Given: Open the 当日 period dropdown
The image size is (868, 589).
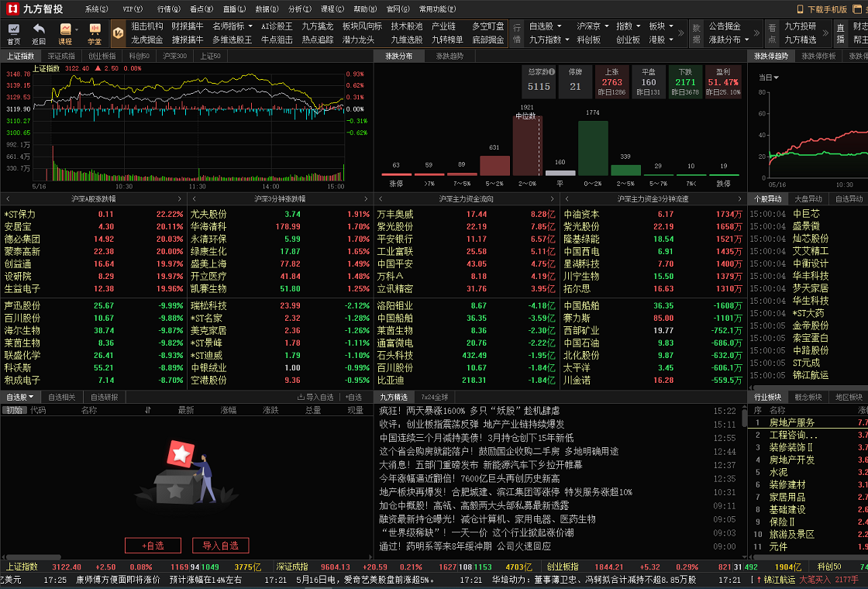Looking at the screenshot, I should point(769,77).
